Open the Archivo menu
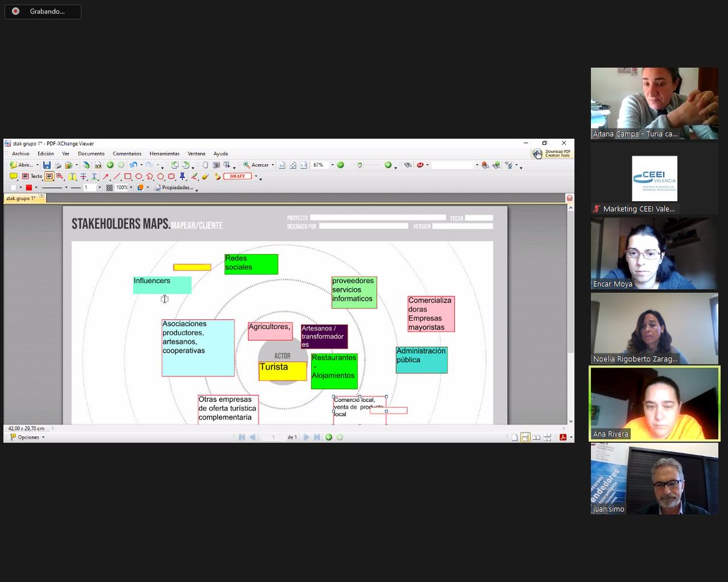This screenshot has height=582, width=728. (21, 153)
